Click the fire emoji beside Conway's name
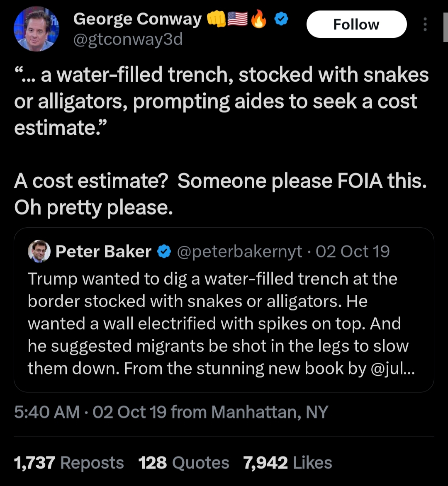Screen dimensions: 448x486 coord(259,19)
